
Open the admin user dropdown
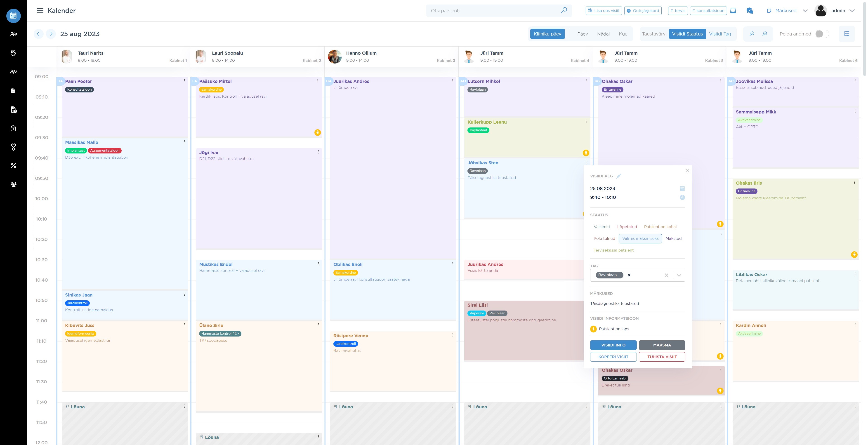click(x=852, y=11)
